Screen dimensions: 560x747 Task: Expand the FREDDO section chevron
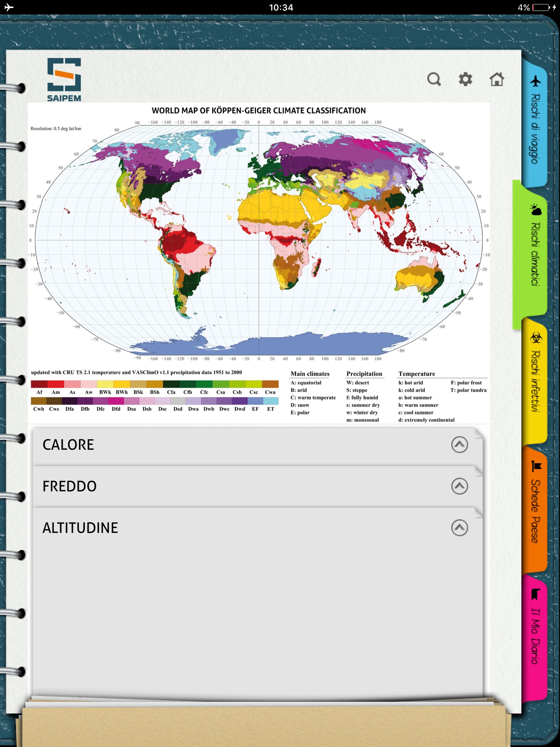pyautogui.click(x=459, y=486)
